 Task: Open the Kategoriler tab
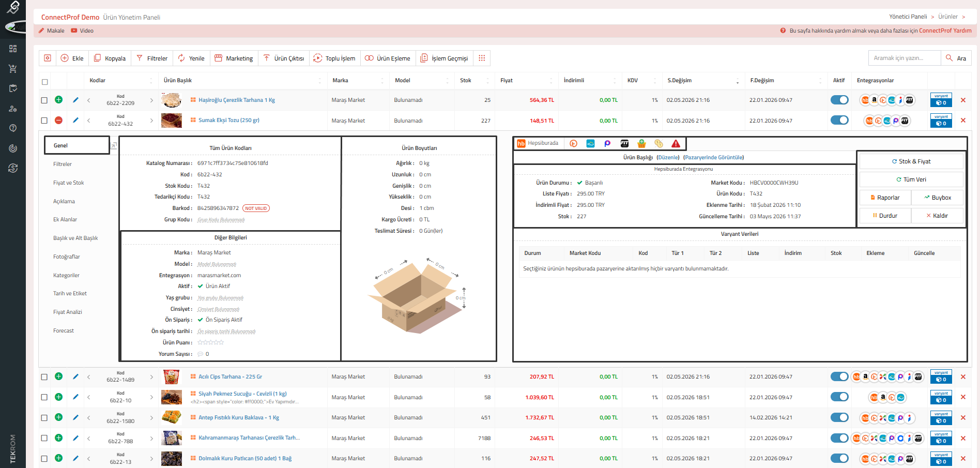coord(66,276)
